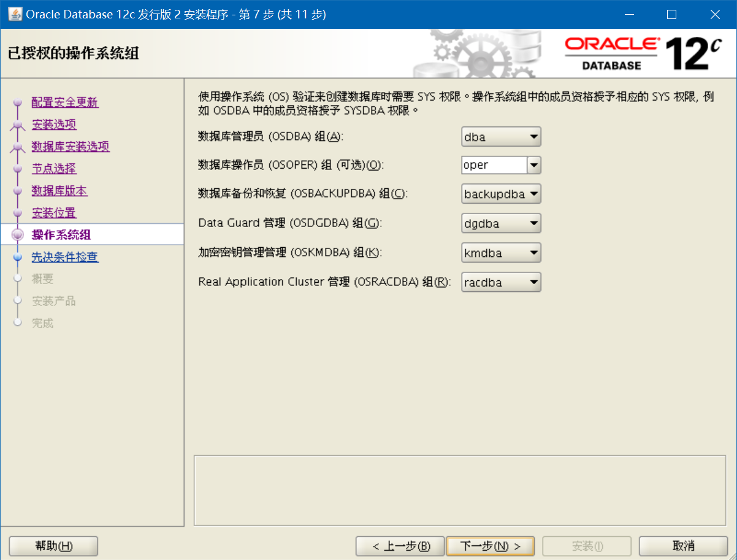737x560 pixels.
Task: Click the 已授权的操作系统组 page heading
Action: 74,53
